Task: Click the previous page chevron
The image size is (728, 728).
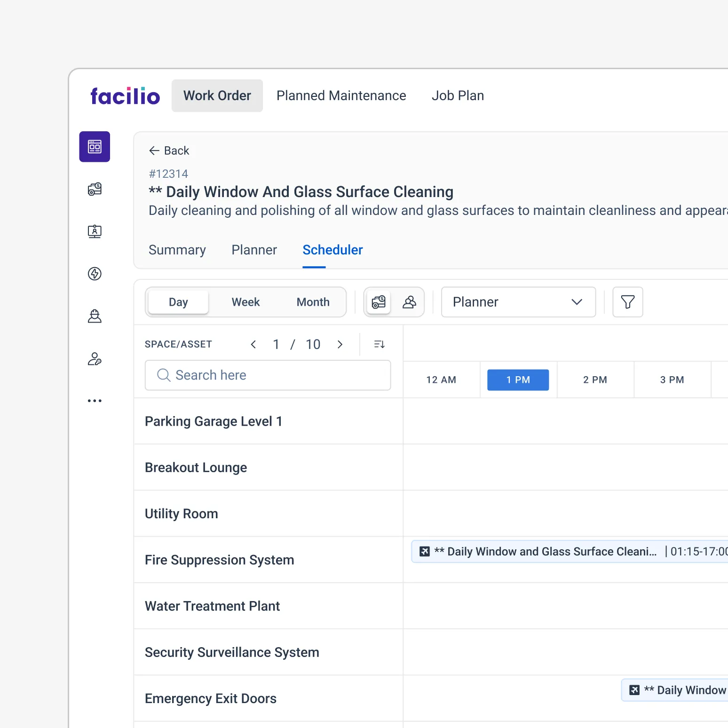Action: tap(253, 344)
